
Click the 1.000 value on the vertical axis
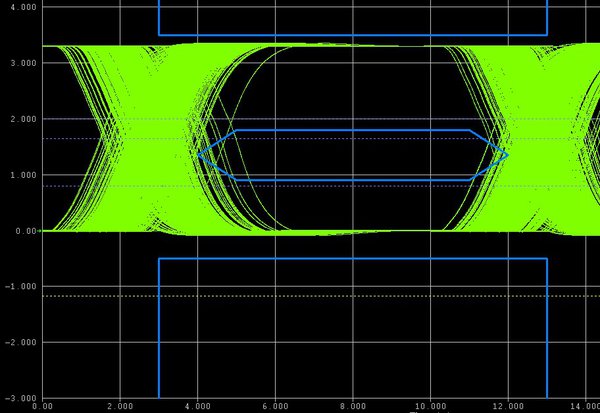23,175
